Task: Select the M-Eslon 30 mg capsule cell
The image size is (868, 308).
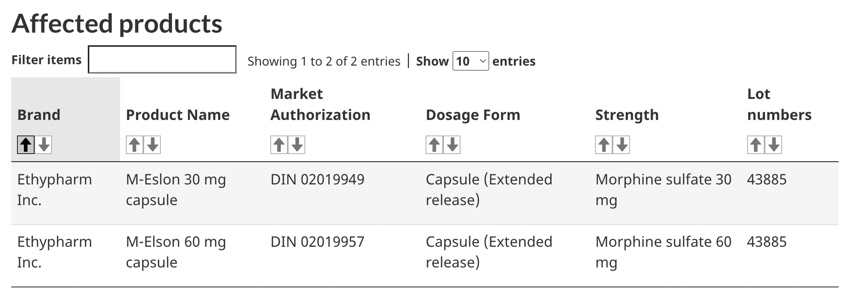Action: click(x=176, y=189)
